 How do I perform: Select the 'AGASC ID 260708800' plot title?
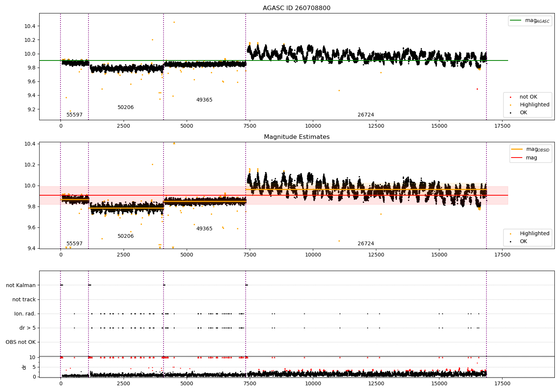296,8
